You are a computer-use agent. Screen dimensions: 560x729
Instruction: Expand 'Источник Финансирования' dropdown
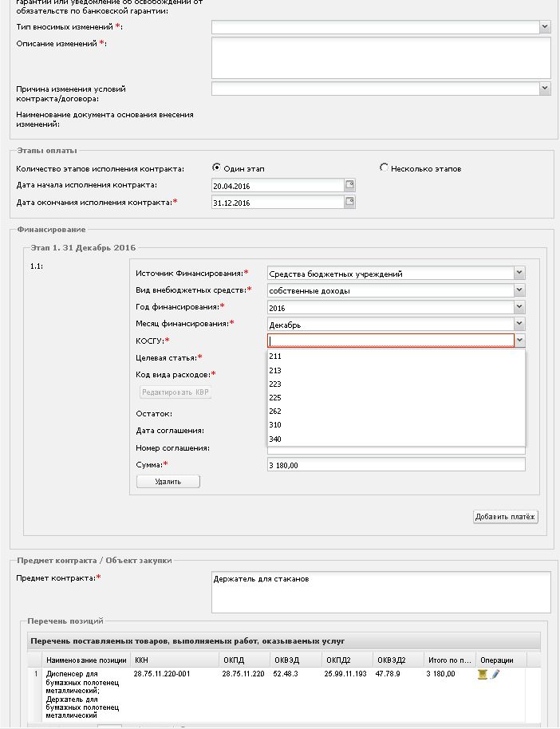coord(519,274)
